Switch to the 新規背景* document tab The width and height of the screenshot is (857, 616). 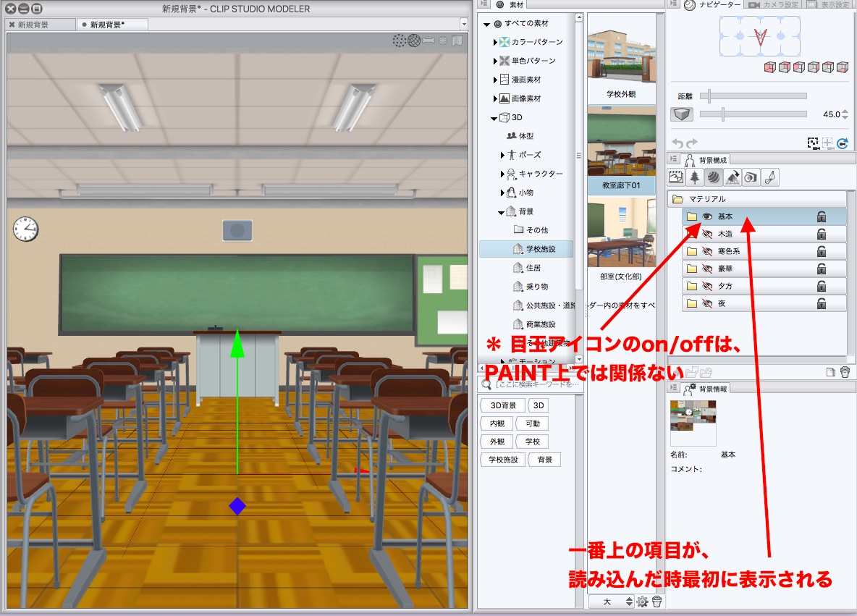click(112, 25)
